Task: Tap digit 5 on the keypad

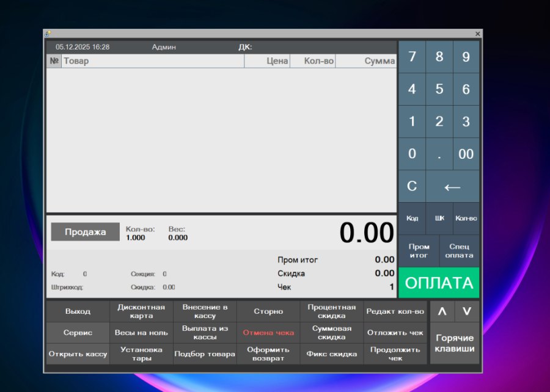Action: pos(439,89)
